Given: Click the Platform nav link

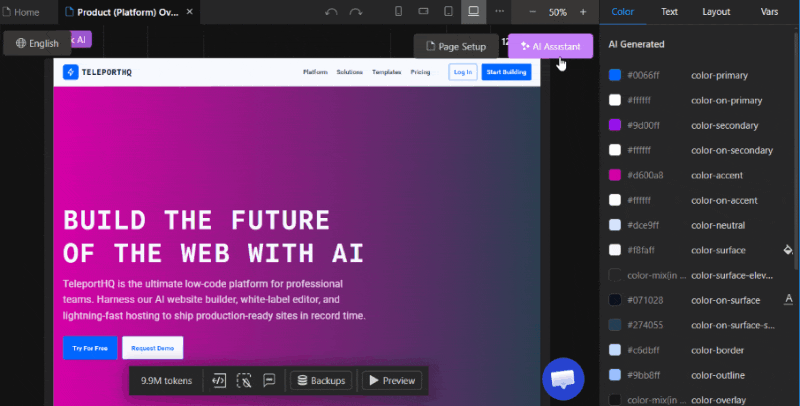Looking at the screenshot, I should pyautogui.click(x=315, y=72).
